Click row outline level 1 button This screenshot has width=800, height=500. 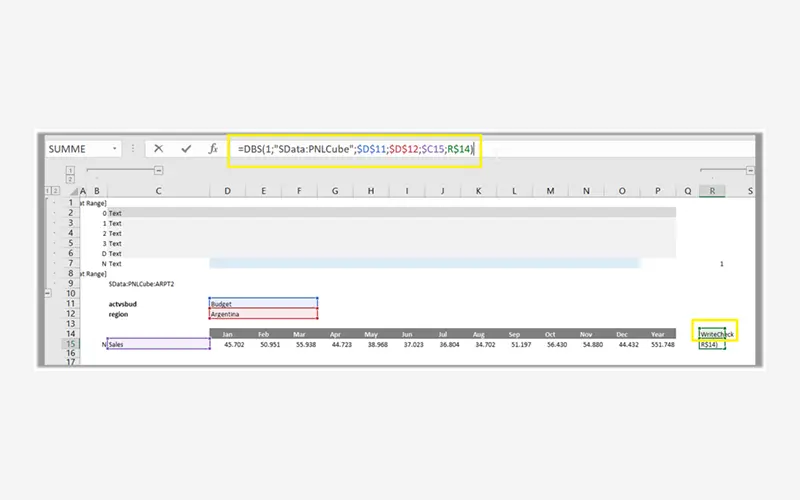coord(47,190)
